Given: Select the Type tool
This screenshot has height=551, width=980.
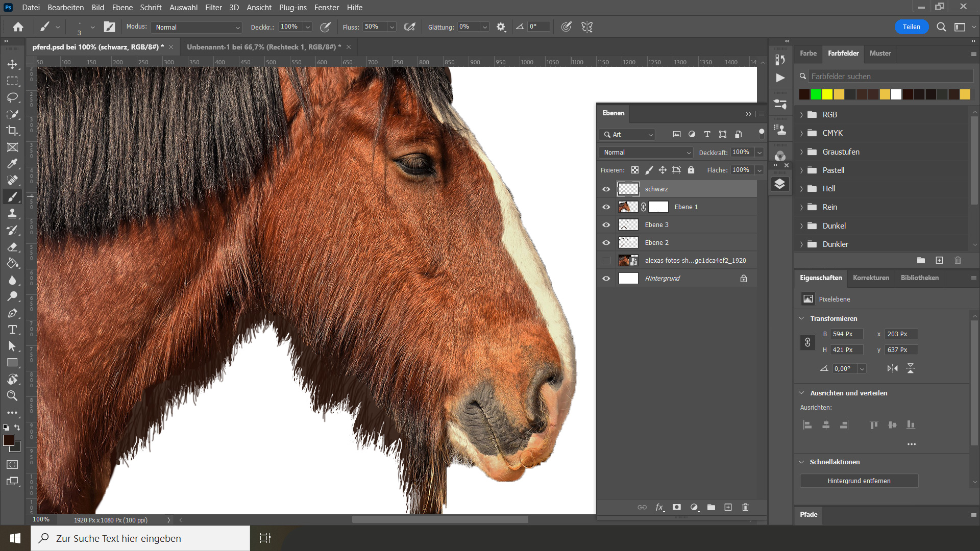Looking at the screenshot, I should (12, 330).
